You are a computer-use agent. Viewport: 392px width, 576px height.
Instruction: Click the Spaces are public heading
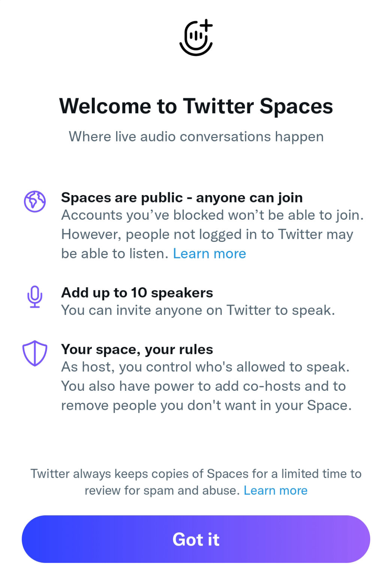coord(183,198)
